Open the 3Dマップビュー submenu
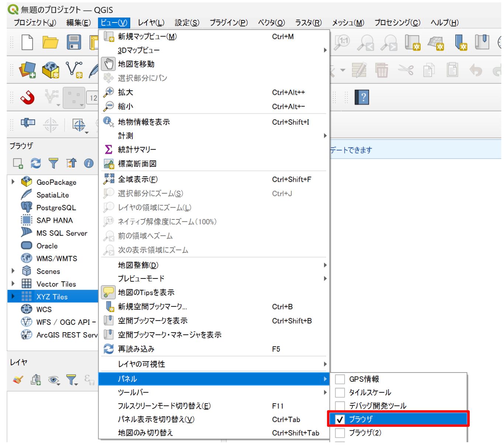Image resolution: width=504 pixels, height=447 pixels. (214, 50)
